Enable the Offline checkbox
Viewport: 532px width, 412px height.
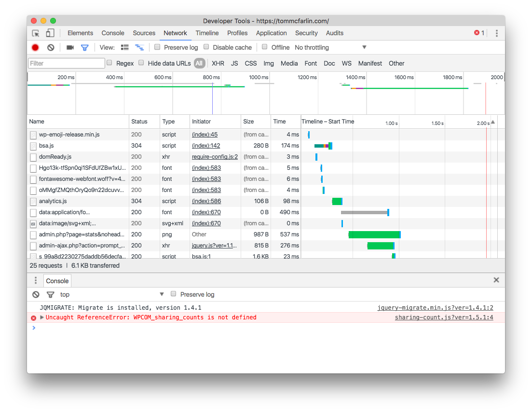(x=265, y=47)
